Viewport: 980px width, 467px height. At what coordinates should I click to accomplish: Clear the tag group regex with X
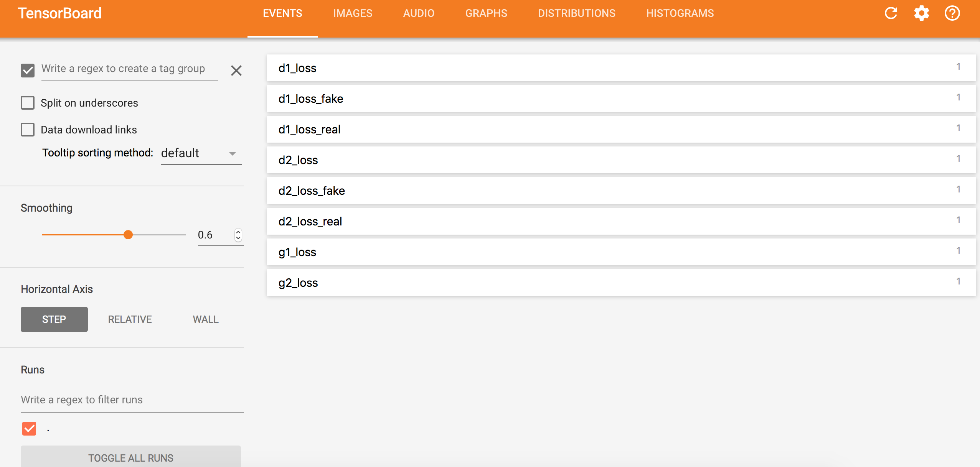click(236, 71)
